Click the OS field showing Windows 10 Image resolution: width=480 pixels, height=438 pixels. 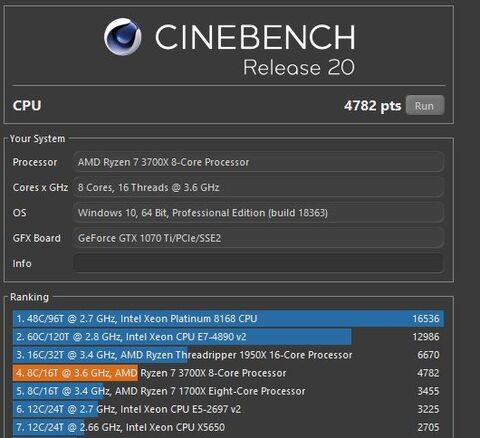tap(258, 213)
